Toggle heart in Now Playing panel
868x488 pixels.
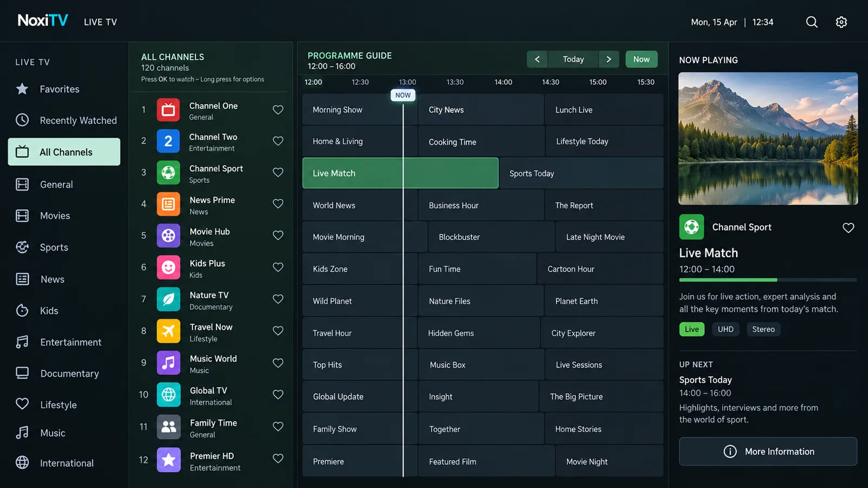(848, 228)
